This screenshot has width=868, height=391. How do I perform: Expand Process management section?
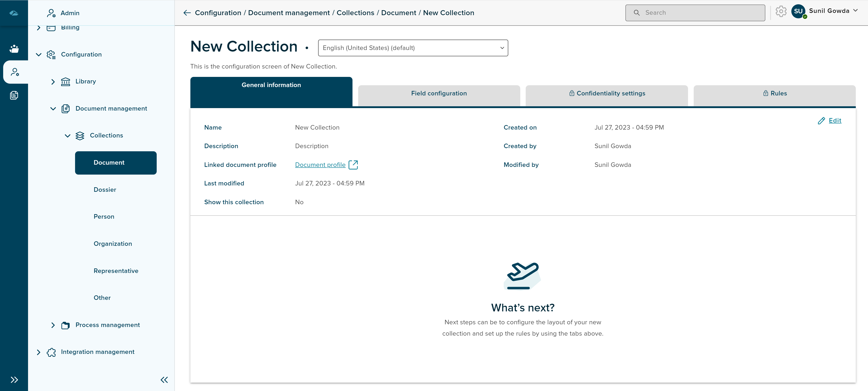pos(53,325)
